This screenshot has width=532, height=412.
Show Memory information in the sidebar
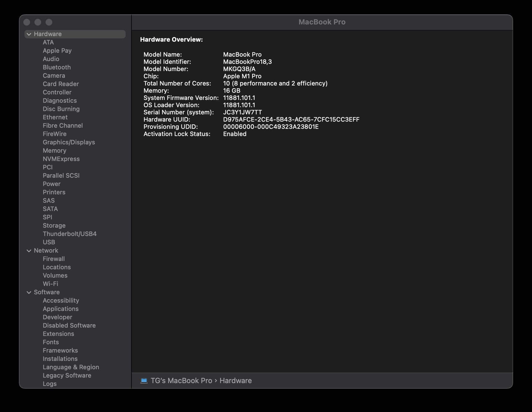(x=54, y=151)
